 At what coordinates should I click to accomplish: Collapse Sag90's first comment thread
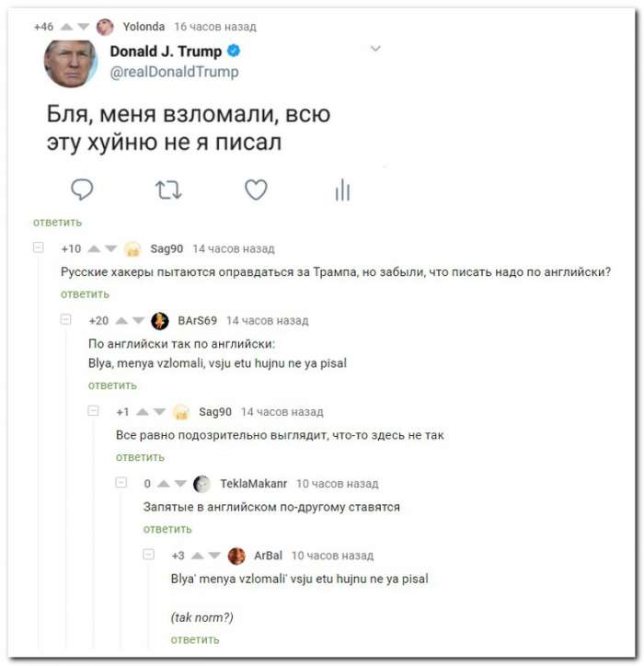coord(39,247)
